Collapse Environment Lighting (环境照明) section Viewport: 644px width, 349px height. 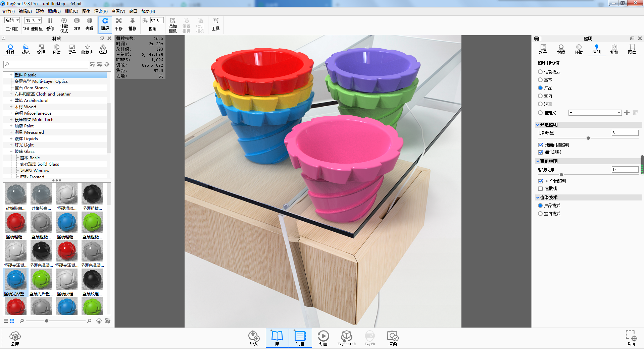pyautogui.click(x=538, y=125)
